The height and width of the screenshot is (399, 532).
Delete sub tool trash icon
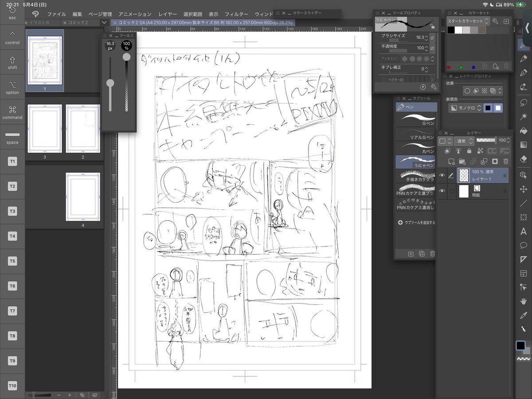click(433, 254)
